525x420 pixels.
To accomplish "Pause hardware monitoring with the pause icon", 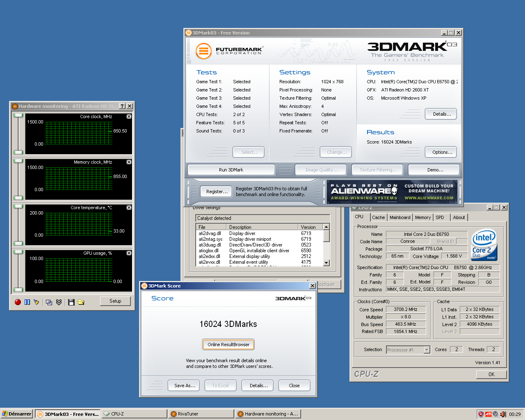I will click(27, 302).
